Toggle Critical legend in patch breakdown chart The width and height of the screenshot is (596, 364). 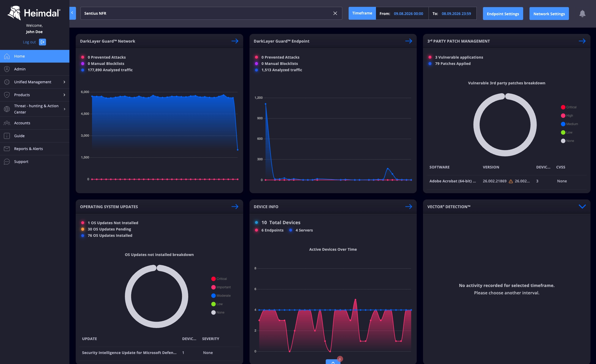[568, 107]
